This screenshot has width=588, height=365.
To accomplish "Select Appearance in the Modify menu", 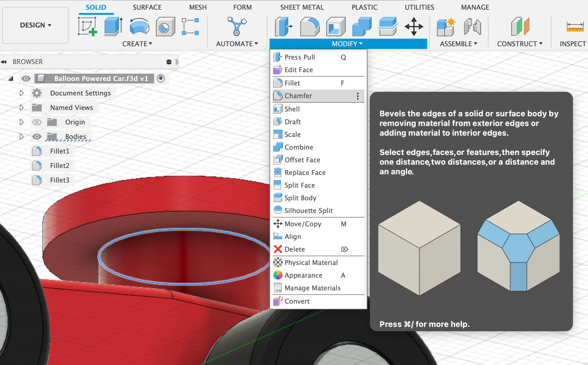I will click(303, 275).
